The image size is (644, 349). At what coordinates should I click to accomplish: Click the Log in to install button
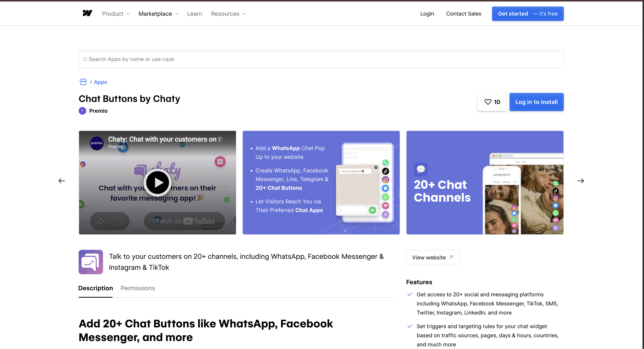pyautogui.click(x=536, y=102)
